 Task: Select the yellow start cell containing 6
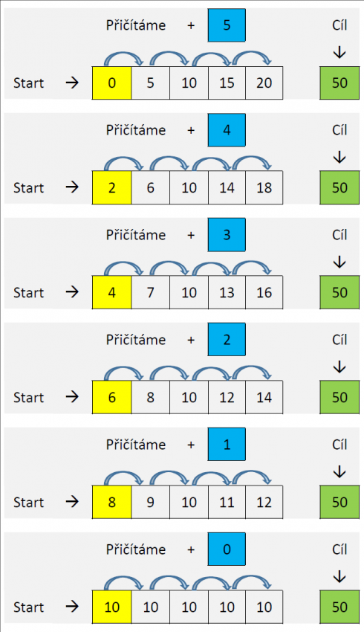(x=112, y=397)
